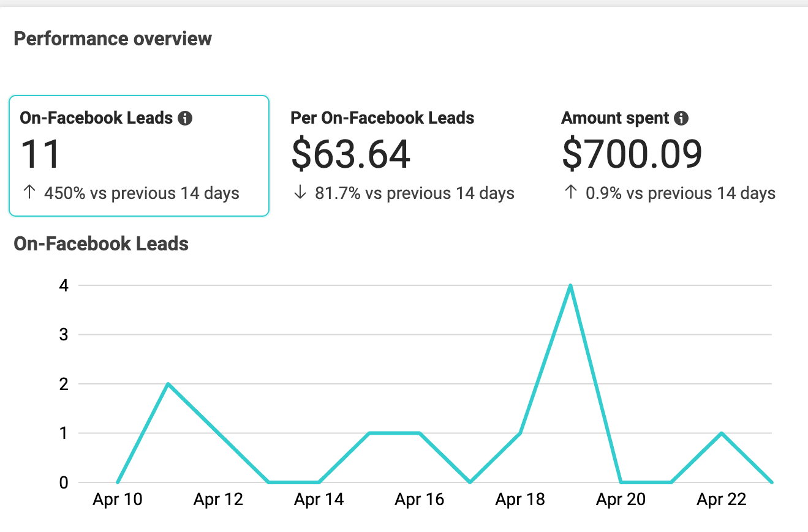The image size is (808, 532).
Task: Click the Apr 10 x-axis label
Action: point(118,500)
